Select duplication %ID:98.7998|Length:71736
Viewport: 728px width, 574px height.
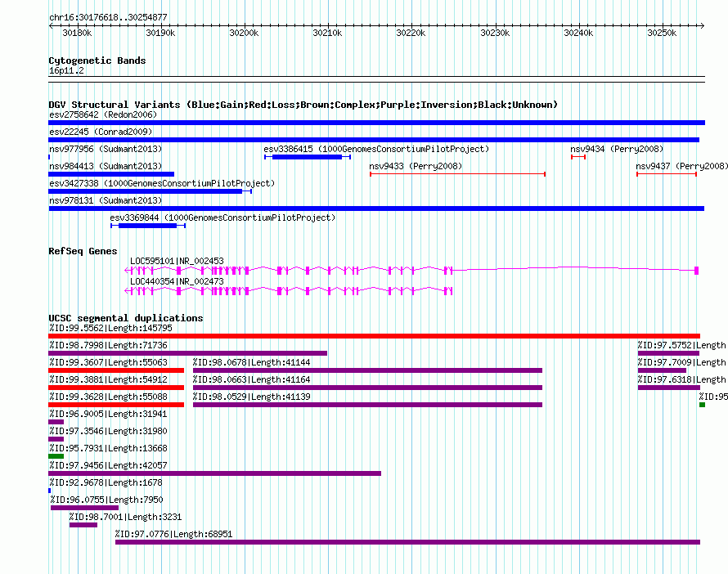click(x=108, y=345)
